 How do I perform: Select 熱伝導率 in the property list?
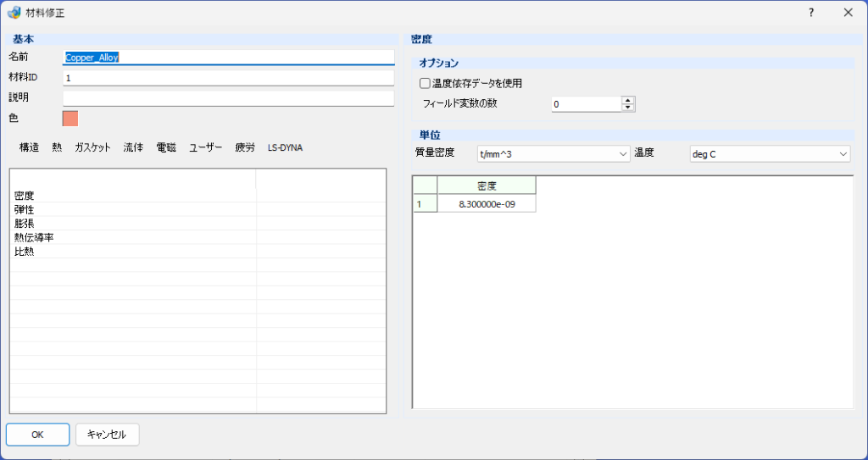tap(133, 237)
